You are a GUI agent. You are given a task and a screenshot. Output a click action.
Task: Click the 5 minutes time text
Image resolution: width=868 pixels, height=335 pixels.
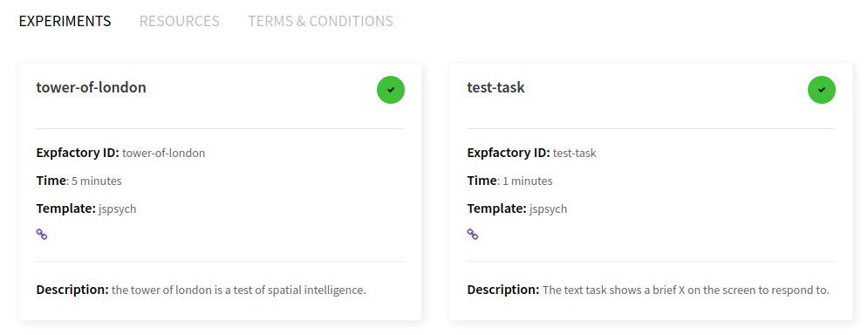[96, 181]
